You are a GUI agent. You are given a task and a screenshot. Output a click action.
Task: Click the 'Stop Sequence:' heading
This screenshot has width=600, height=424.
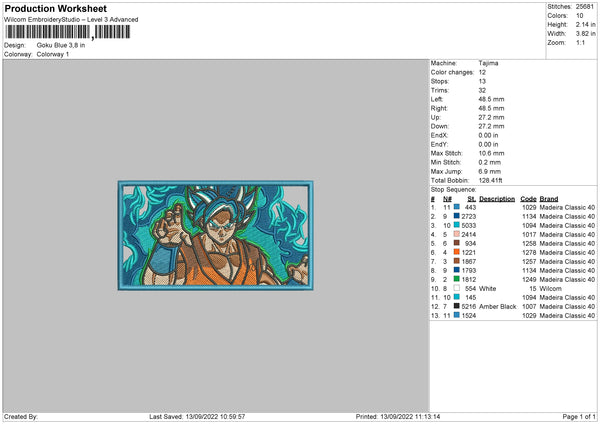[x=453, y=190]
